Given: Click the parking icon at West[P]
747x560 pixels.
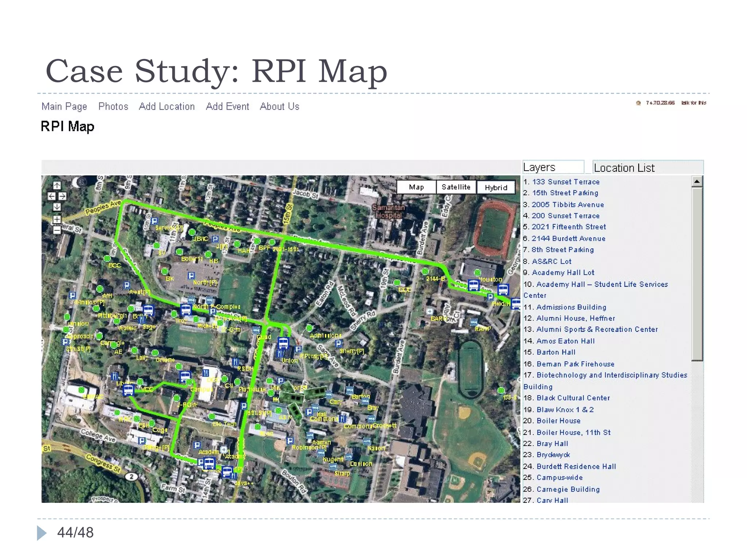Looking at the screenshot, I should pos(127,285).
